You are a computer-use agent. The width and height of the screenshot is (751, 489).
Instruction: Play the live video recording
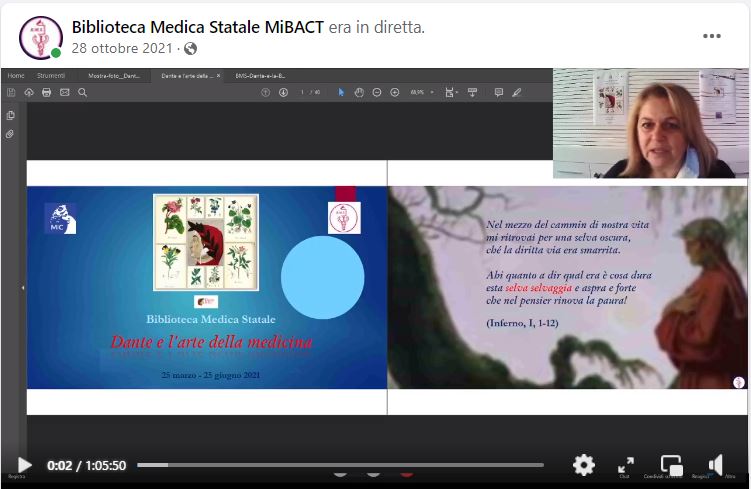pyautogui.click(x=25, y=465)
